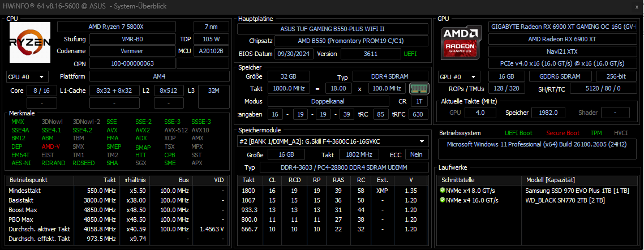Image resolution: width=644 pixels, height=250 pixels.
Task: Click the AVX2 feature flag
Action: tap(143, 130)
